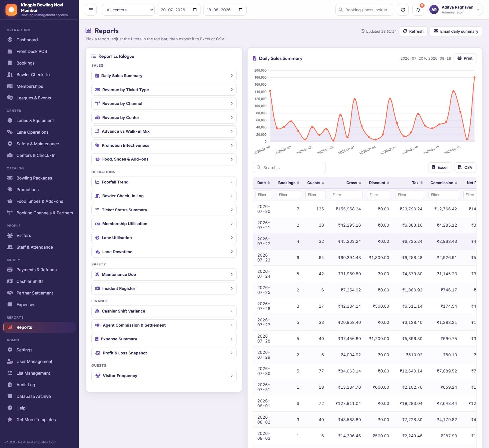Select the 2026-07-23 table row date

[264, 257]
